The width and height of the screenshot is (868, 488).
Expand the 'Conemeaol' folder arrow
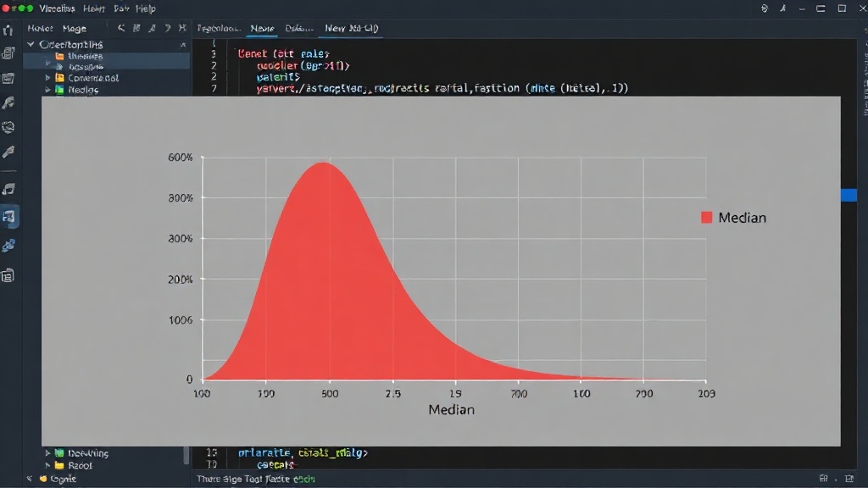coord(47,78)
